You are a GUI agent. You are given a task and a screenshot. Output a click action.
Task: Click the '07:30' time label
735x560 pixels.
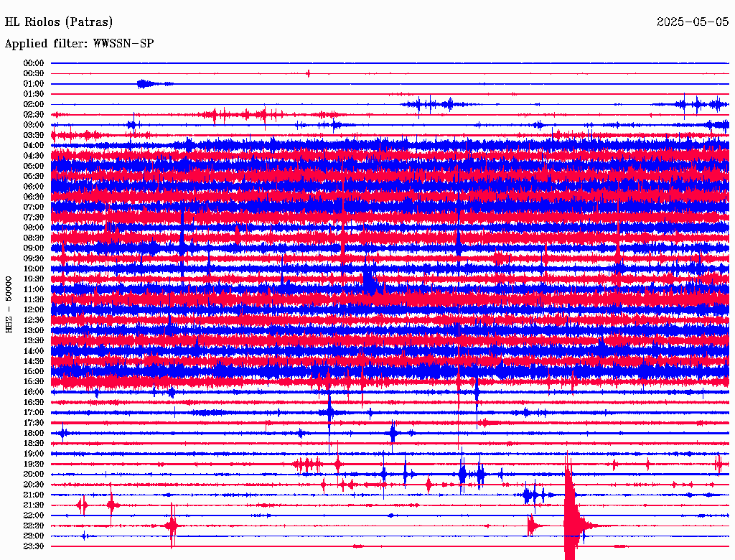point(34,218)
